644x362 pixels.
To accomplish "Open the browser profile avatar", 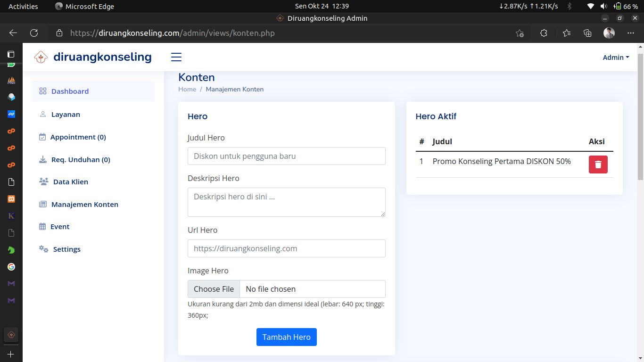I will 609,33.
